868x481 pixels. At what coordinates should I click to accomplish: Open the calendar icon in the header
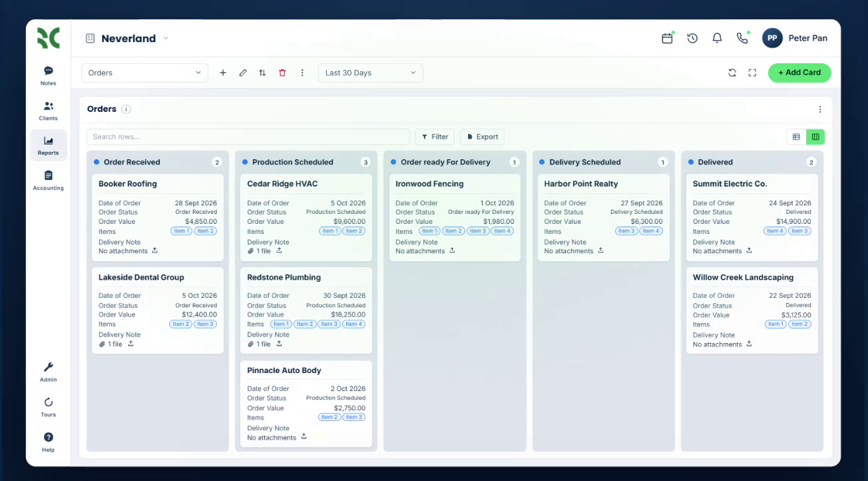[x=667, y=38]
